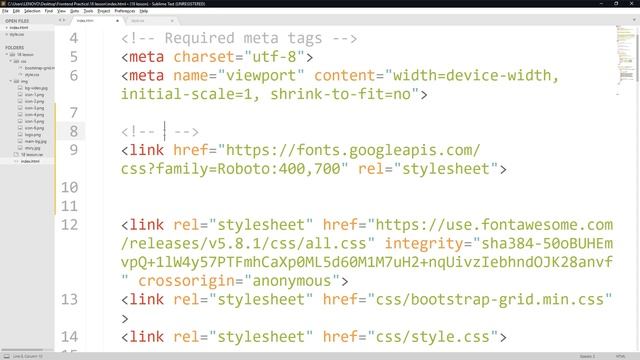Click the crossorigin="anonymous" attribute
This screenshot has height=360, width=640.
pos(239,281)
